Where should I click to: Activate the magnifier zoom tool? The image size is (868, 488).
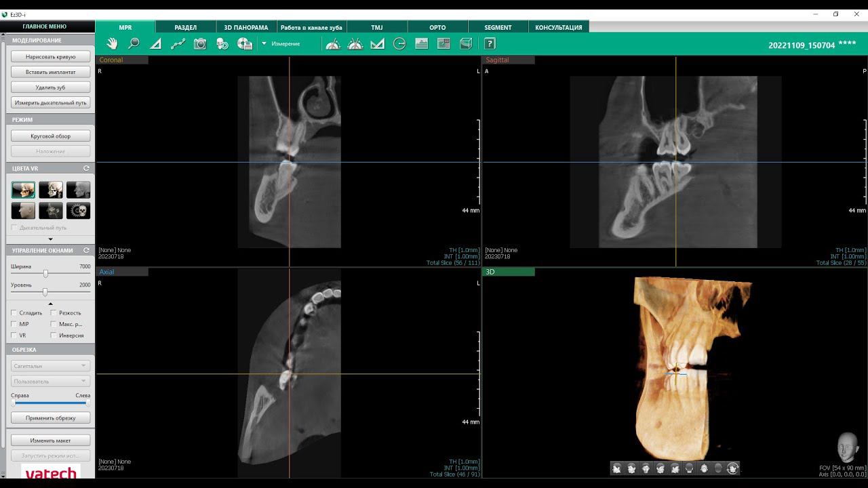tap(134, 43)
